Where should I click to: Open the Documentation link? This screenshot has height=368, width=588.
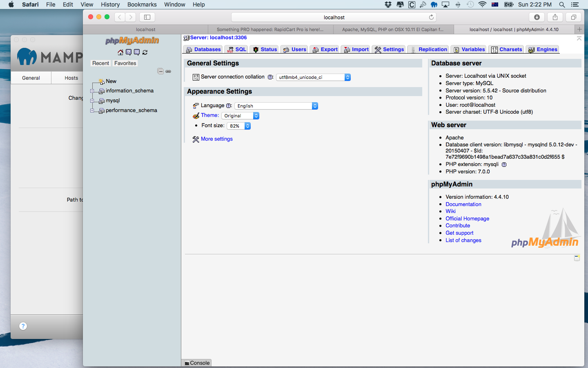463,204
